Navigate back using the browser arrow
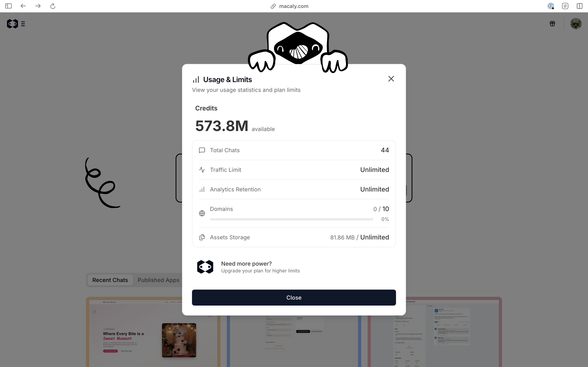Image resolution: width=588 pixels, height=367 pixels. tap(23, 6)
